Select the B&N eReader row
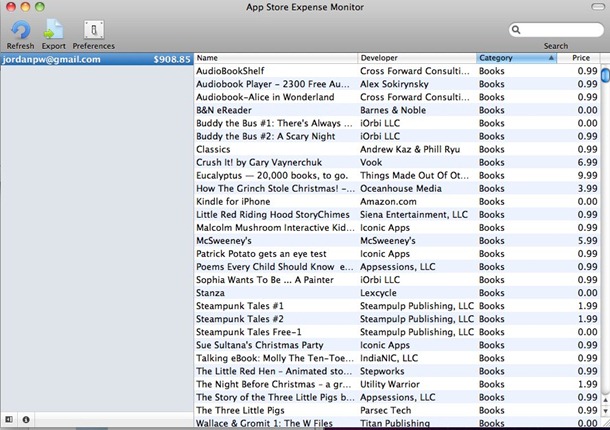Screen dimensions: 610x430 397,110
